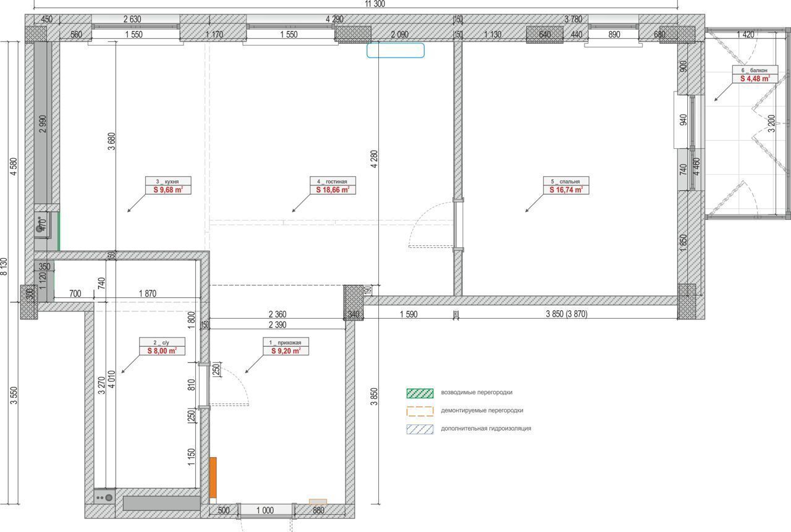791x532 pixels.
Task: Click the hallway tag '1_прихожая'
Action: tap(286, 342)
